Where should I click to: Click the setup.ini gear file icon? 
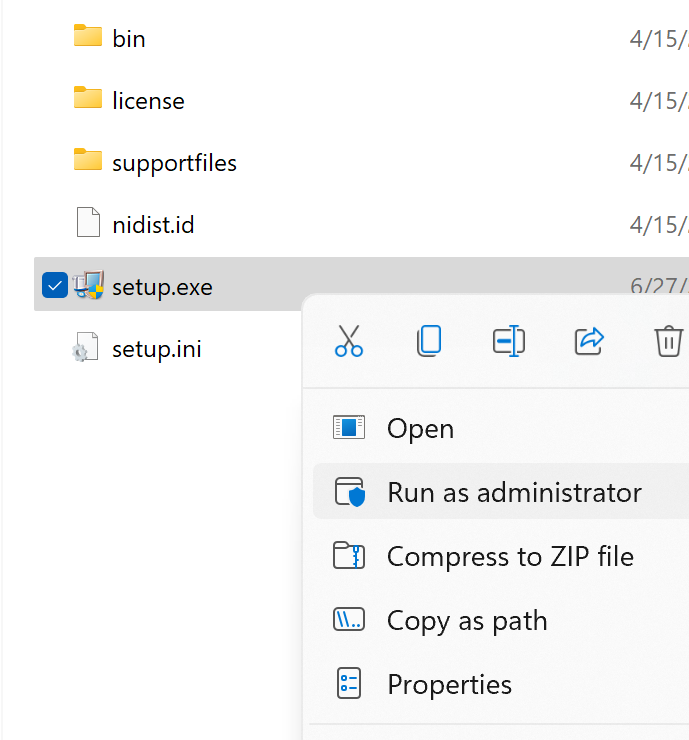point(85,347)
